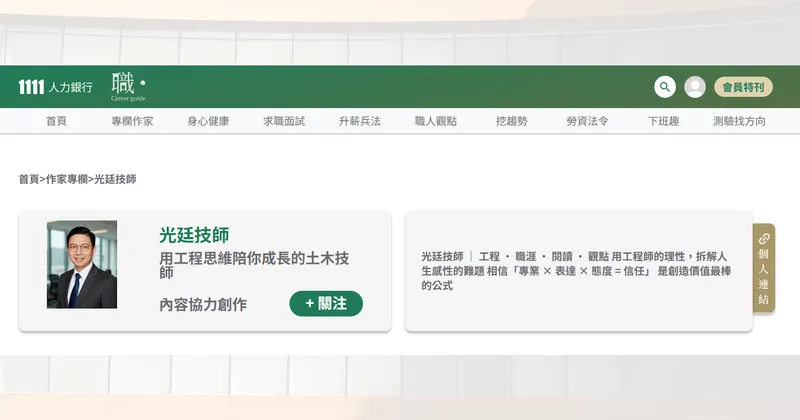
Task: Click the 會員特刊 button
Action: 743,87
